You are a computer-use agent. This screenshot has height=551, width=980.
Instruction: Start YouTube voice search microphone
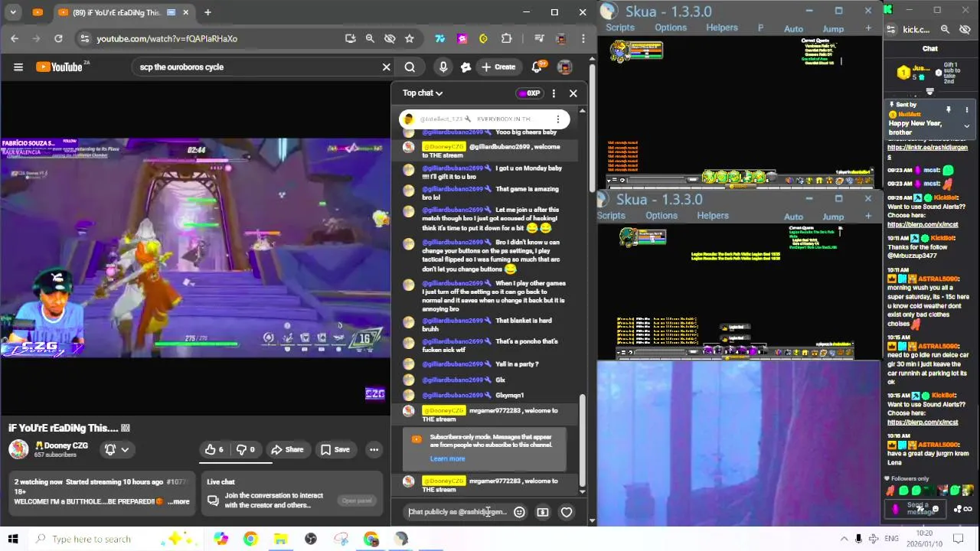(x=443, y=67)
